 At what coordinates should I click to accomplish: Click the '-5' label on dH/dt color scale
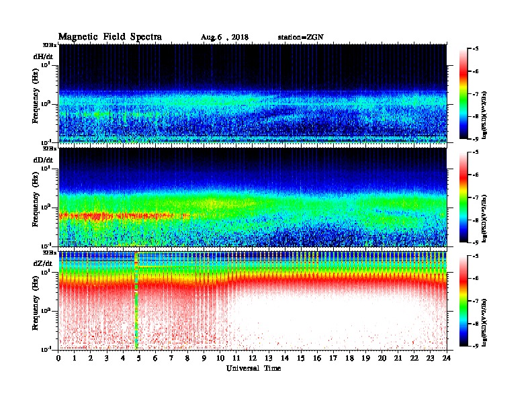[476, 49]
